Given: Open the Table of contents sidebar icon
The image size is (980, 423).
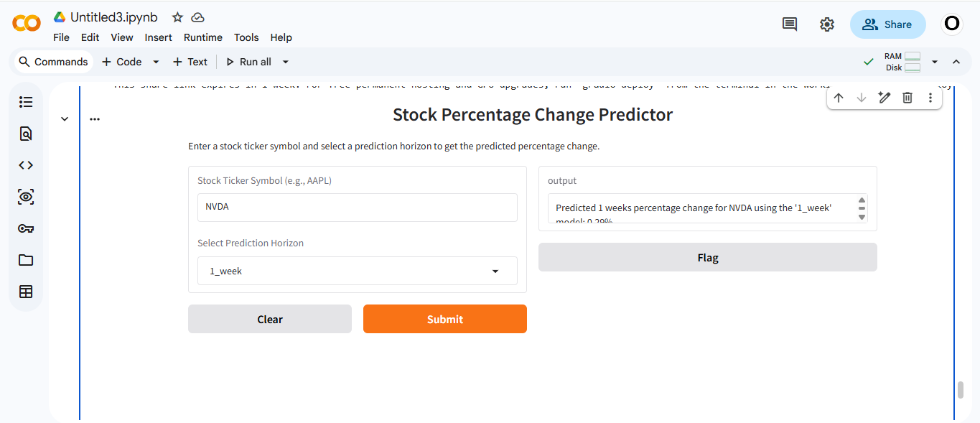Looking at the screenshot, I should point(26,102).
